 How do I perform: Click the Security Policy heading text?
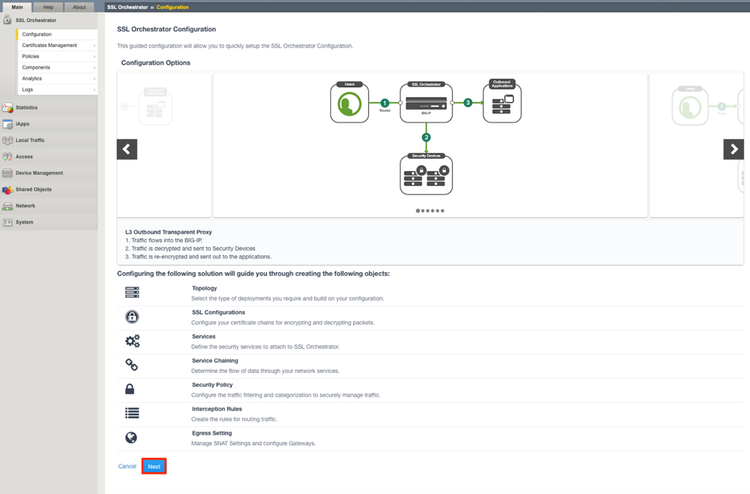(x=212, y=384)
